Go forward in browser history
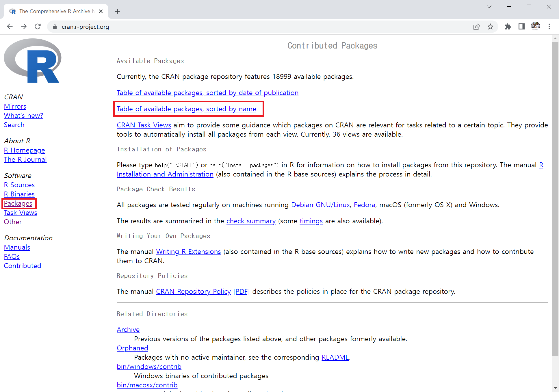Screen dimensions: 559x392 (24, 27)
